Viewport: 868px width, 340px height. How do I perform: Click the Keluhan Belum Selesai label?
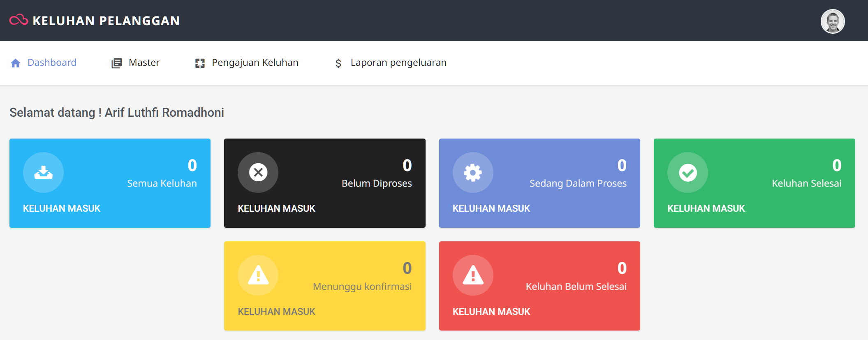[x=576, y=287]
